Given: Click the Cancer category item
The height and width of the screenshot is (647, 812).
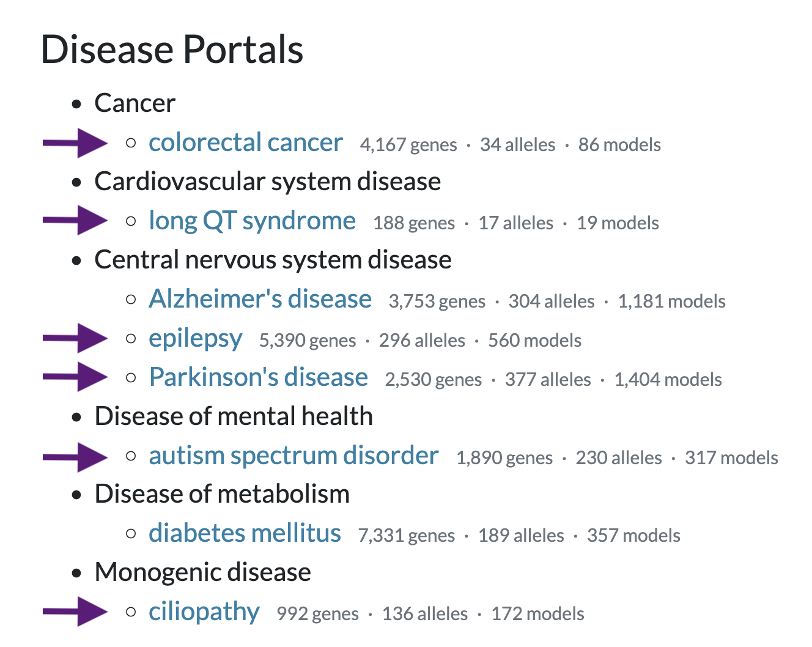Looking at the screenshot, I should tap(135, 103).
